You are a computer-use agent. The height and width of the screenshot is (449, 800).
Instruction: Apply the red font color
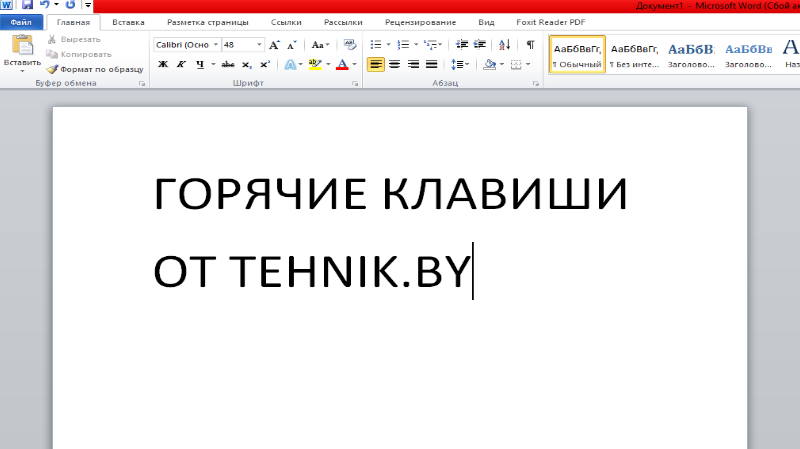coord(342,64)
